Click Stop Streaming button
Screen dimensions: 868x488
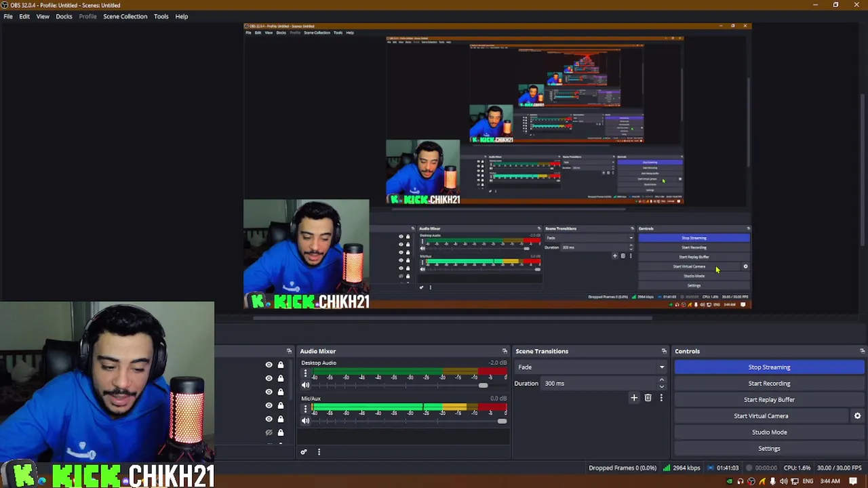pos(769,367)
